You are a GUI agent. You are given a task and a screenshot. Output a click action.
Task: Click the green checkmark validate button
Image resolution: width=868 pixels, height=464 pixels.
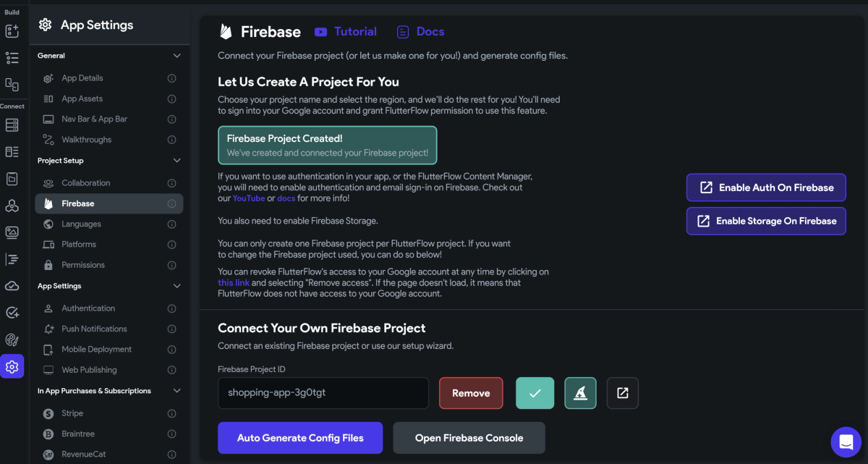(x=535, y=393)
